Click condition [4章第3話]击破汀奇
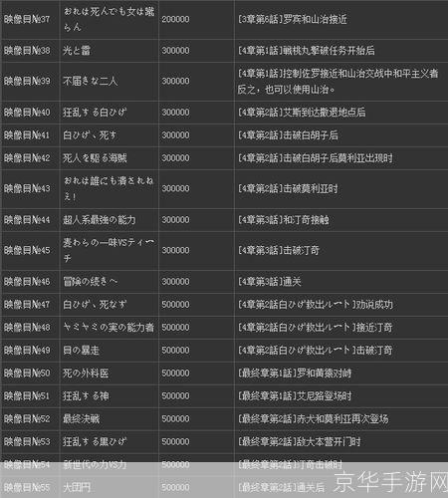This screenshot has width=448, height=498. pyautogui.click(x=279, y=250)
